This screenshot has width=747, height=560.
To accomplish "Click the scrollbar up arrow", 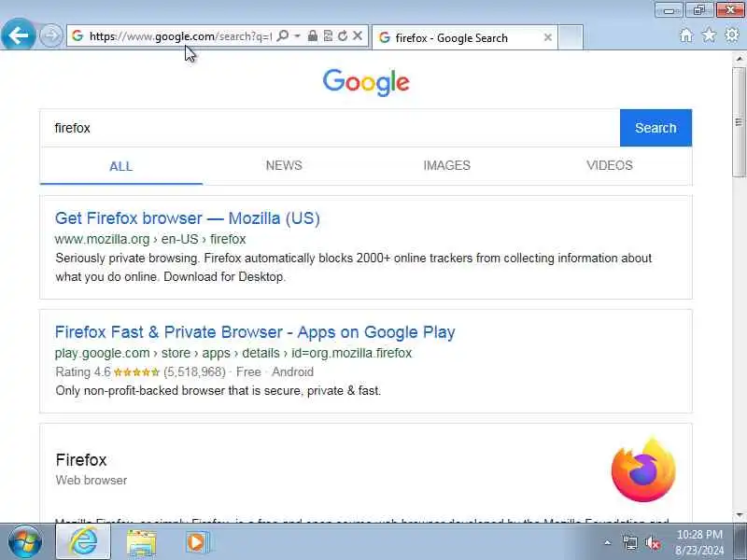I will pos(740,59).
